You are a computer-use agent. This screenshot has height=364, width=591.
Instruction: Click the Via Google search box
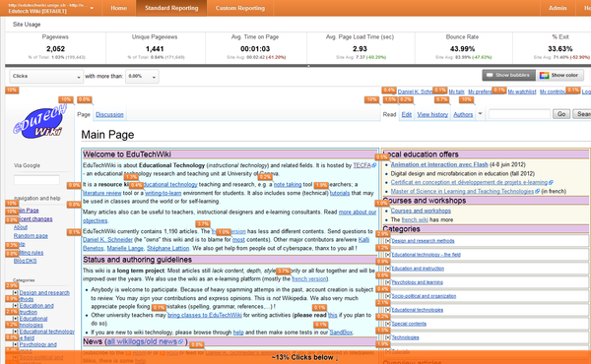point(36,180)
